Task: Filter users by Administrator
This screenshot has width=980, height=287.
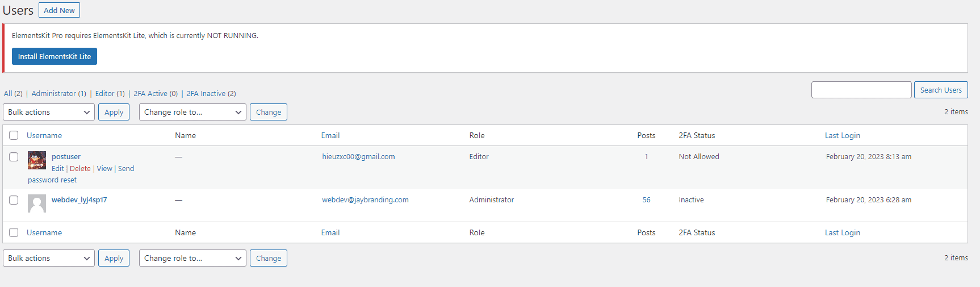Action: tap(53, 94)
